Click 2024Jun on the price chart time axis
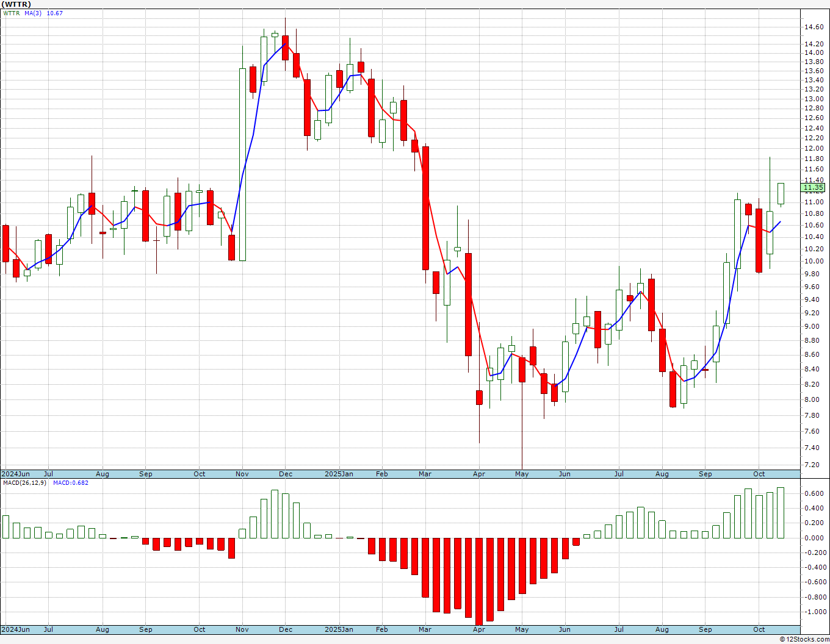Viewport: 830px width, 644px height. [15, 474]
